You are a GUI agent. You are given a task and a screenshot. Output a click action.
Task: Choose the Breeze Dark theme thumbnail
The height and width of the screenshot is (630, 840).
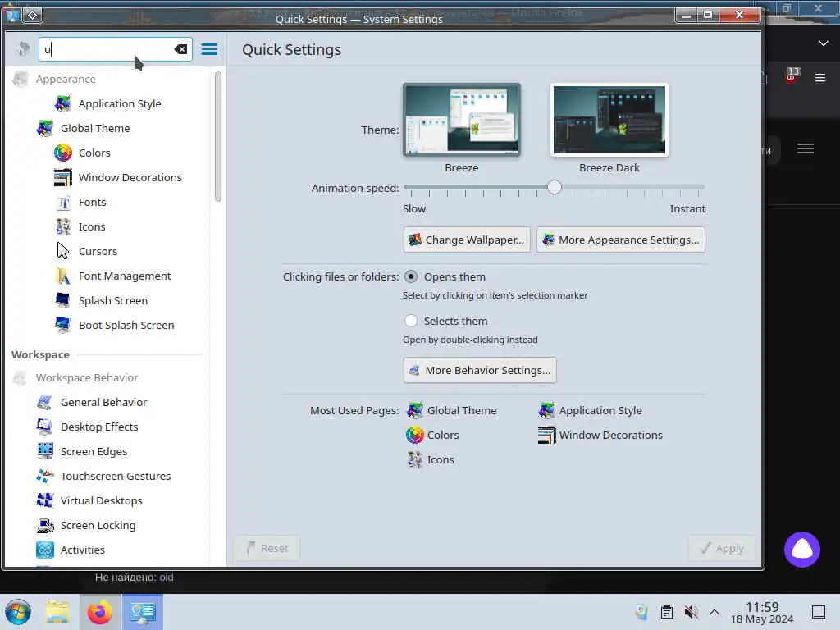click(x=609, y=120)
